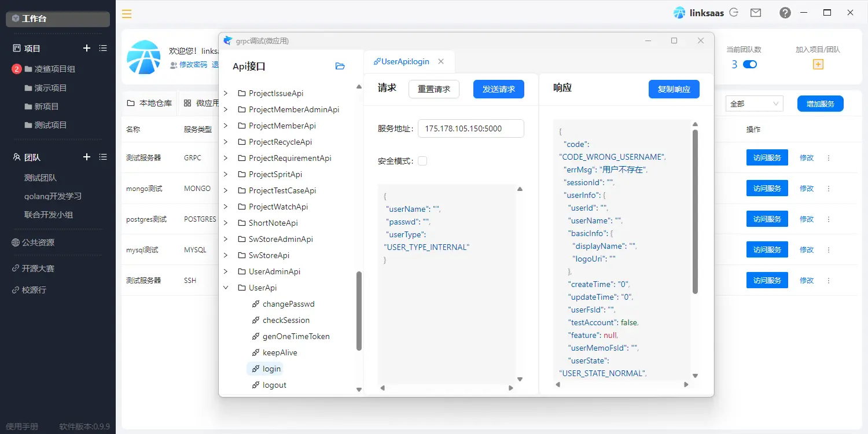Image resolution: width=868 pixels, height=434 pixels.
Task: Open more options for mongo测试 row
Action: (828, 189)
